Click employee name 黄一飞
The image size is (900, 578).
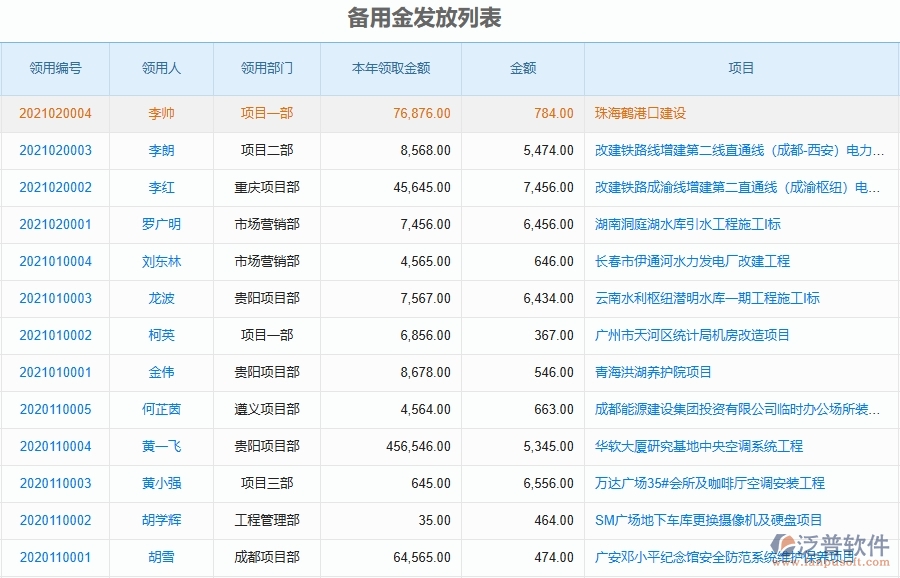(x=161, y=446)
